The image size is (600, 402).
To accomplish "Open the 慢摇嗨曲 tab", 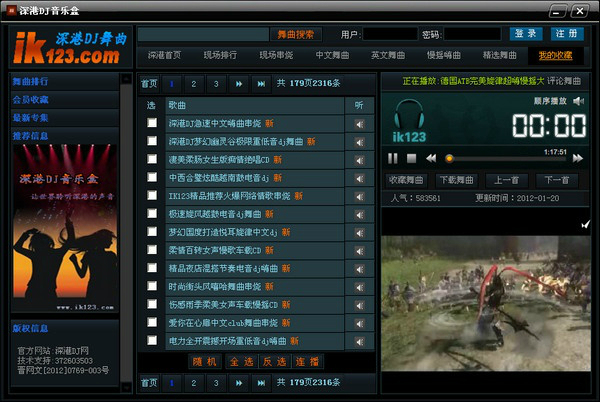I will (444, 55).
